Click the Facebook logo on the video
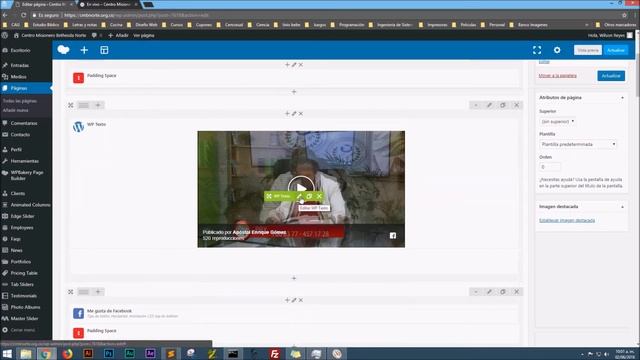The image size is (640, 360). [x=393, y=236]
